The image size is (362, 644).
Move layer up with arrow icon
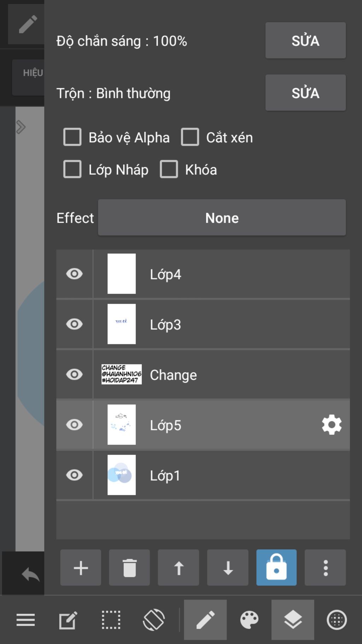point(179,568)
